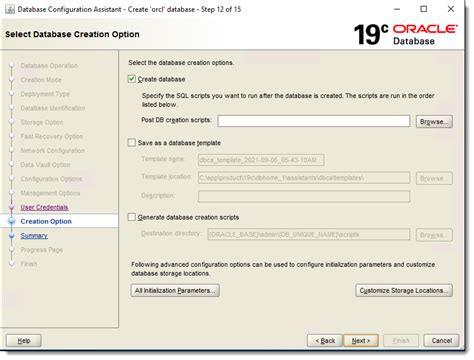Open Customize Storage Locations dialog
The image size is (474, 360).
click(x=404, y=290)
